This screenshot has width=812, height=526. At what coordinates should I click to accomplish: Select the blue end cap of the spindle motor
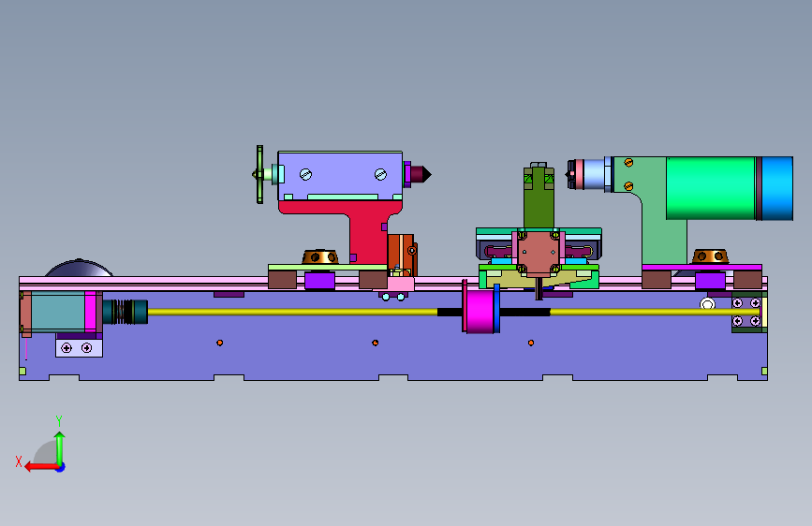tap(777, 188)
